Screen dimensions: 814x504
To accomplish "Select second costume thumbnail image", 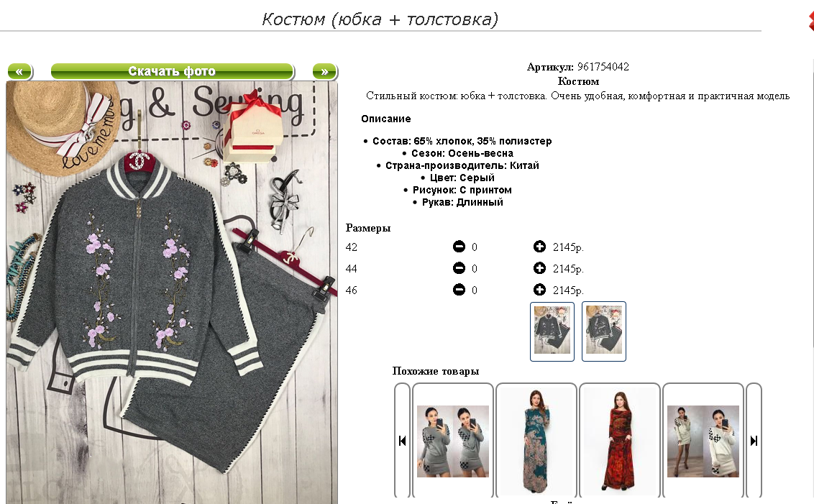I will 604,331.
